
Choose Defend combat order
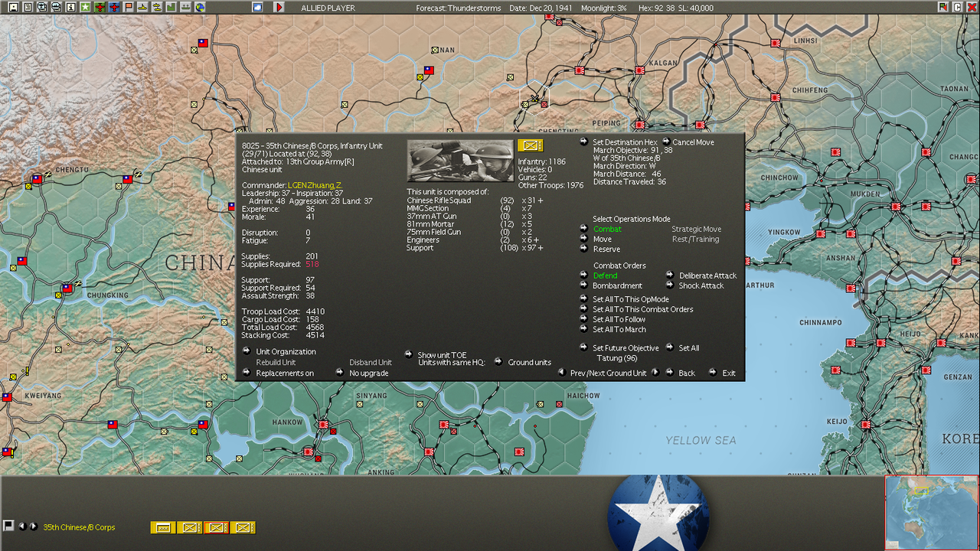(605, 275)
